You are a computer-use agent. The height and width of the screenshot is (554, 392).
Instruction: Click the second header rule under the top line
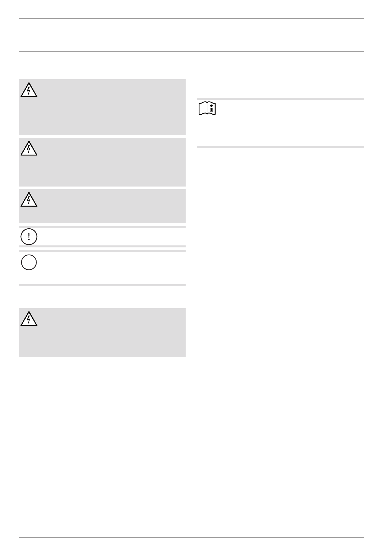191,52
